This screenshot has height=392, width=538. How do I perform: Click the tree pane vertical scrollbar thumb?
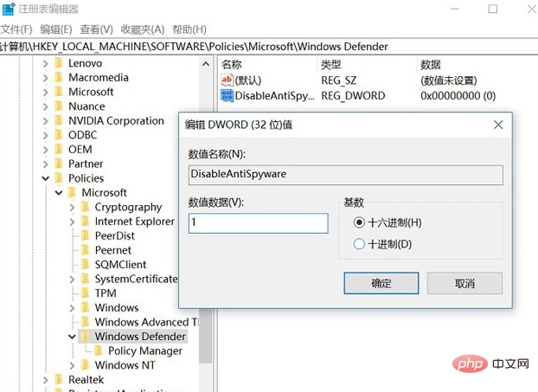click(206, 335)
